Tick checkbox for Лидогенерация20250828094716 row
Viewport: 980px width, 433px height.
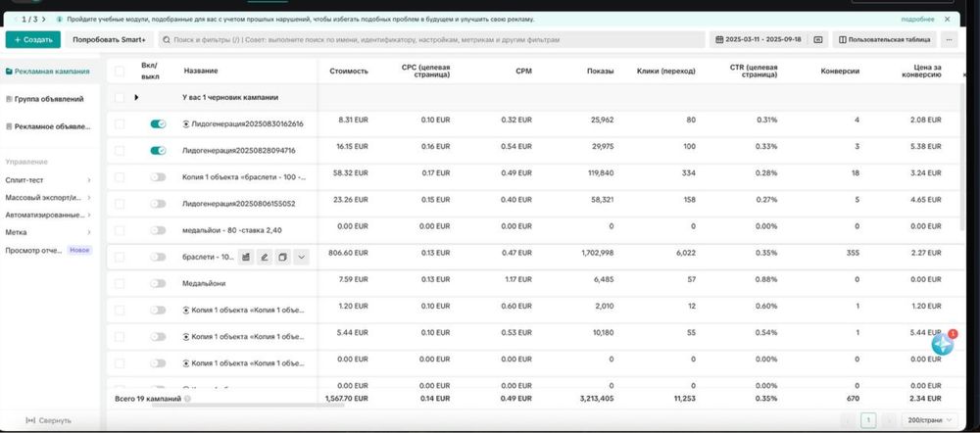pyautogui.click(x=120, y=151)
